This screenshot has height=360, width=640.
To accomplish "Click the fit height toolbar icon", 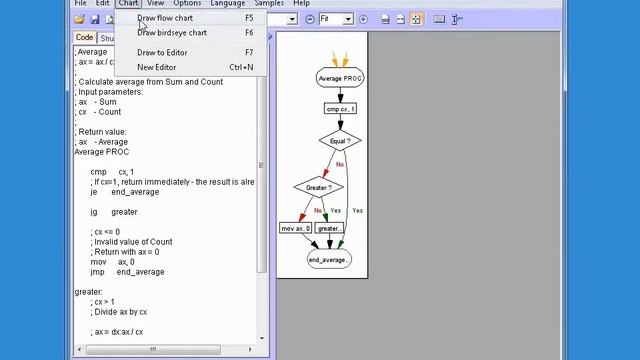I will (x=385, y=19).
